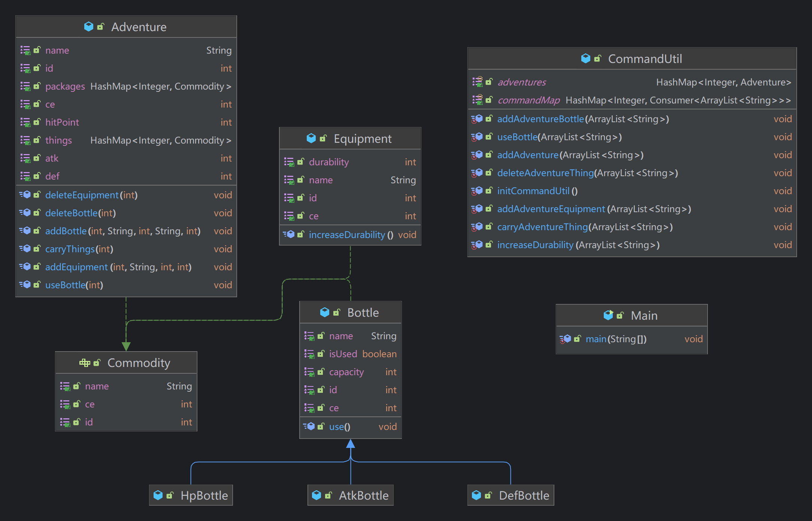
Task: Select the Equipment class header
Action: click(x=362, y=139)
